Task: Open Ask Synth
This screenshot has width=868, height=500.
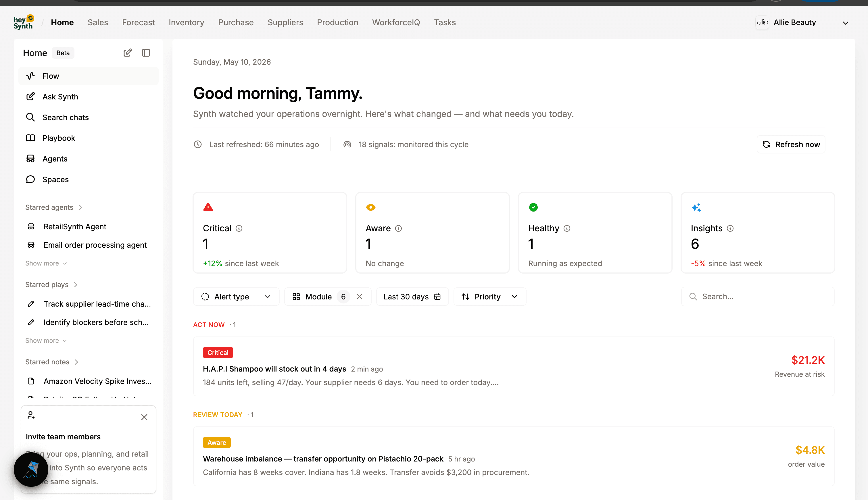Action: coord(88,97)
